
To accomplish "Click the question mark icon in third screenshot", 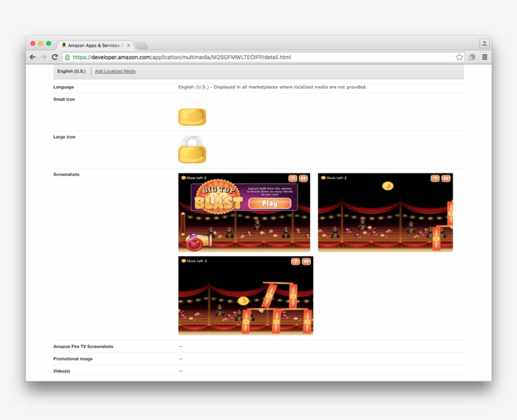I will pos(295,262).
